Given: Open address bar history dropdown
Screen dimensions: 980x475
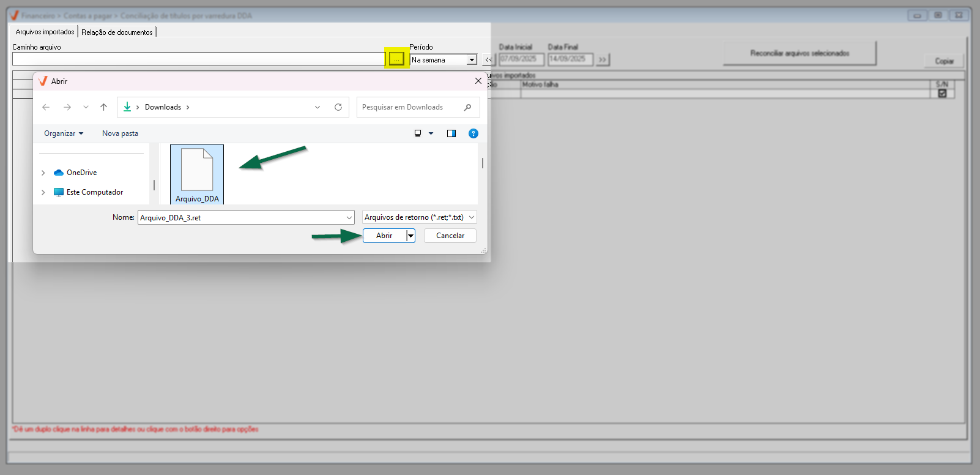Looking at the screenshot, I should [317, 107].
